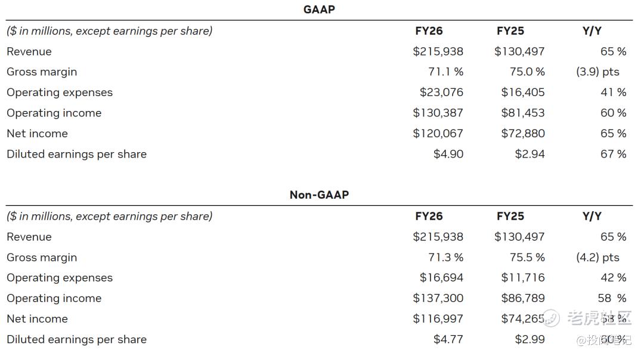Click the Tiger community watermark logo icon
The width and height of the screenshot is (644, 355).
[551, 318]
